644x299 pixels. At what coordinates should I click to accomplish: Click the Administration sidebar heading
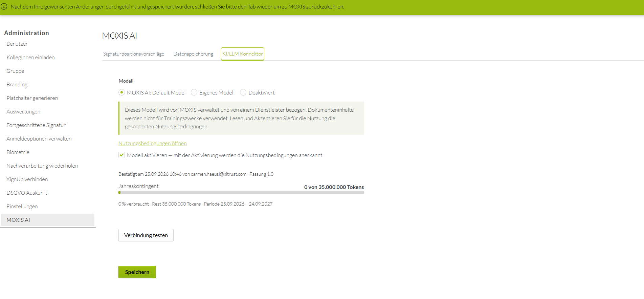pyautogui.click(x=26, y=33)
